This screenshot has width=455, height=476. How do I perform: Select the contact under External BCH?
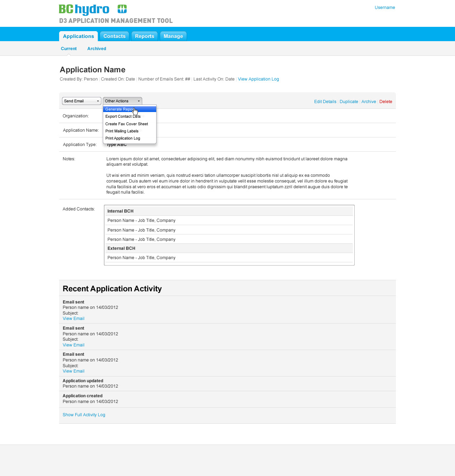(x=229, y=258)
